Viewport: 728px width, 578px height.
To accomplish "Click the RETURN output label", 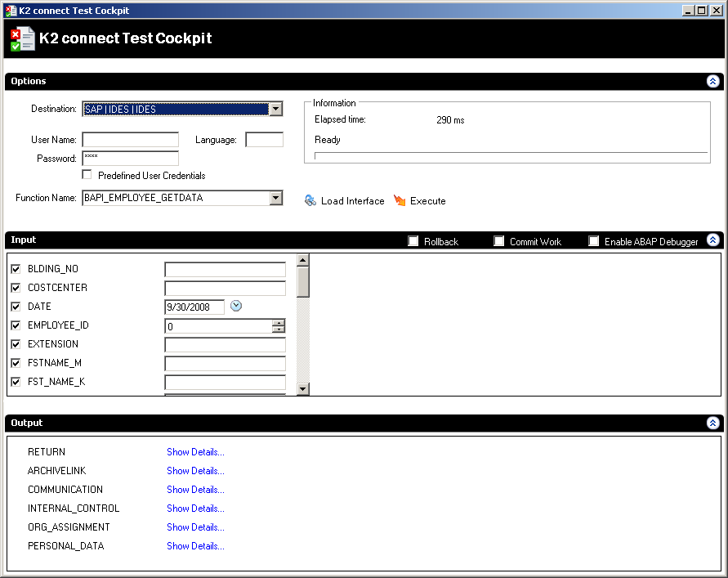I will [x=47, y=452].
